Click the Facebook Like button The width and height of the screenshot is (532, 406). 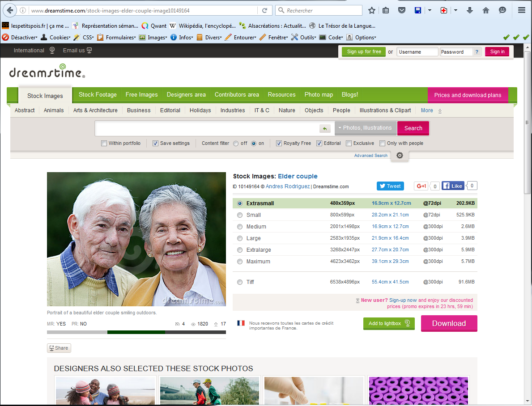[453, 186]
